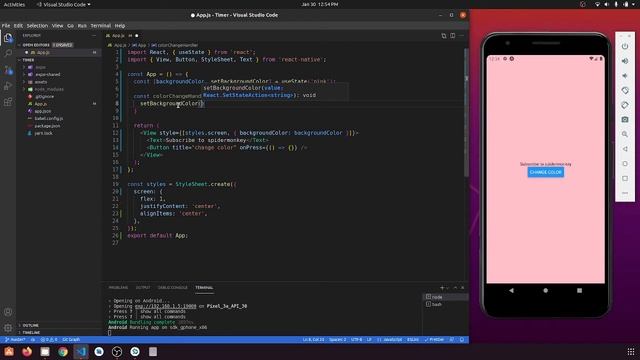Rotate emulator left
Viewport: 640px width, 360px height.
(x=625, y=91)
